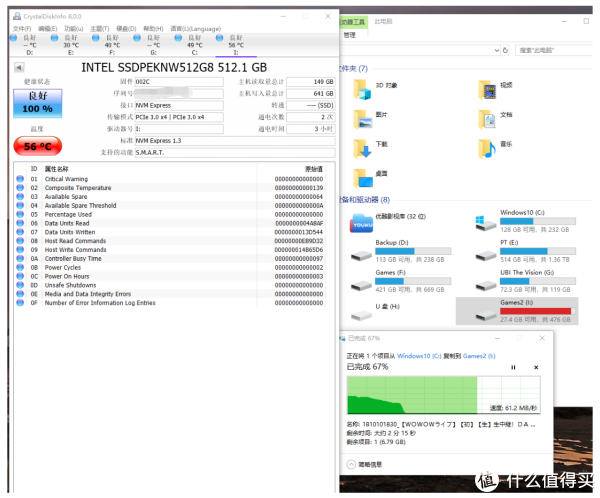Select the UBI The Vision (G:) drive
The height and width of the screenshot is (498, 600).
pyautogui.click(x=525, y=281)
